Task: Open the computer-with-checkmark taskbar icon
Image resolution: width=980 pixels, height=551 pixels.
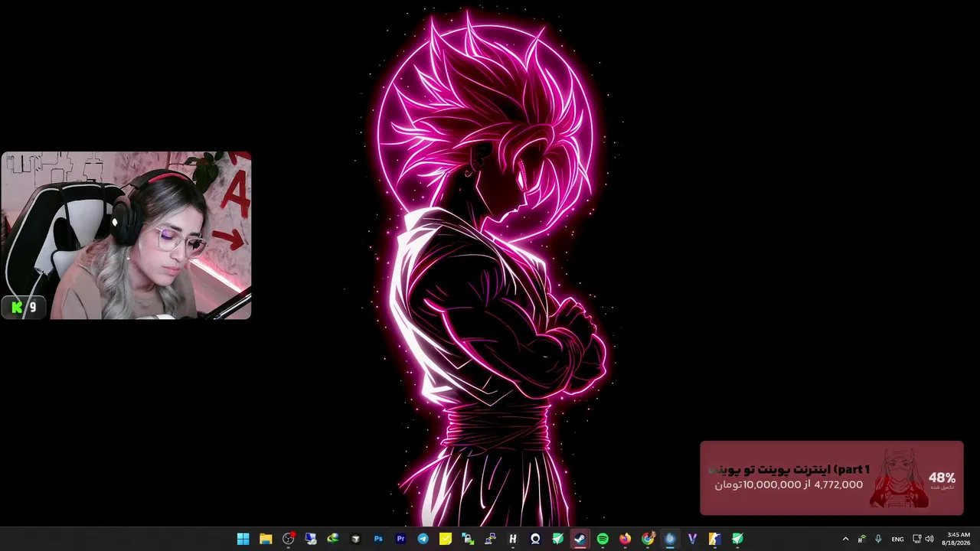Action: click(x=311, y=539)
